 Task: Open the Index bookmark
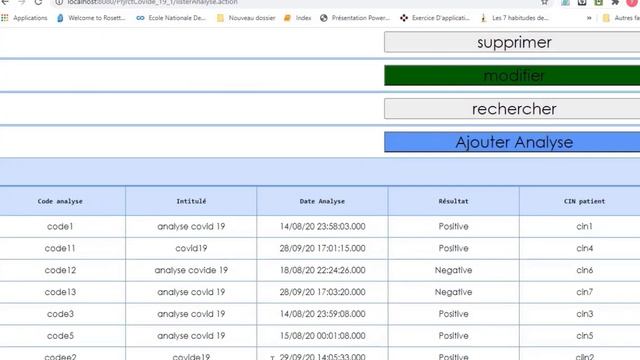pos(297,18)
